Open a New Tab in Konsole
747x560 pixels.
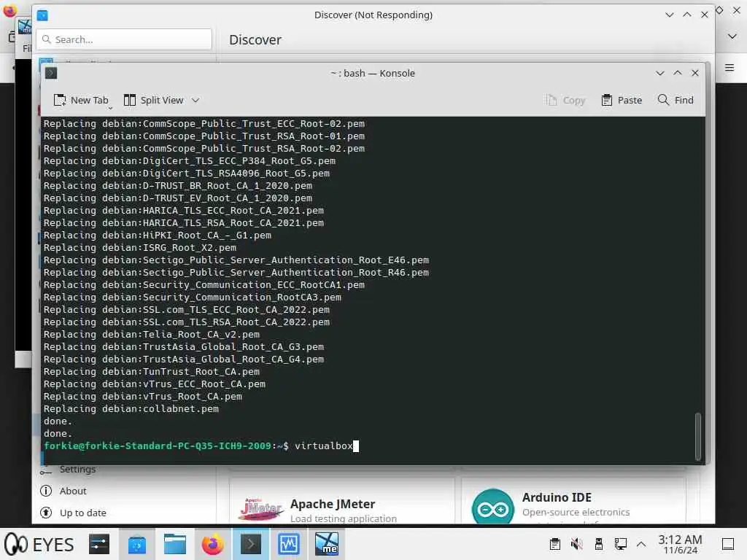pos(81,100)
